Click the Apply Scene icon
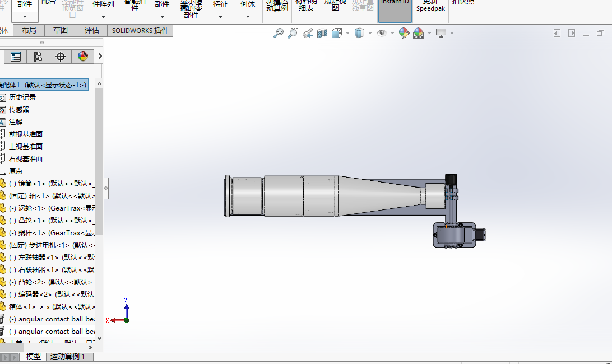 [x=419, y=33]
